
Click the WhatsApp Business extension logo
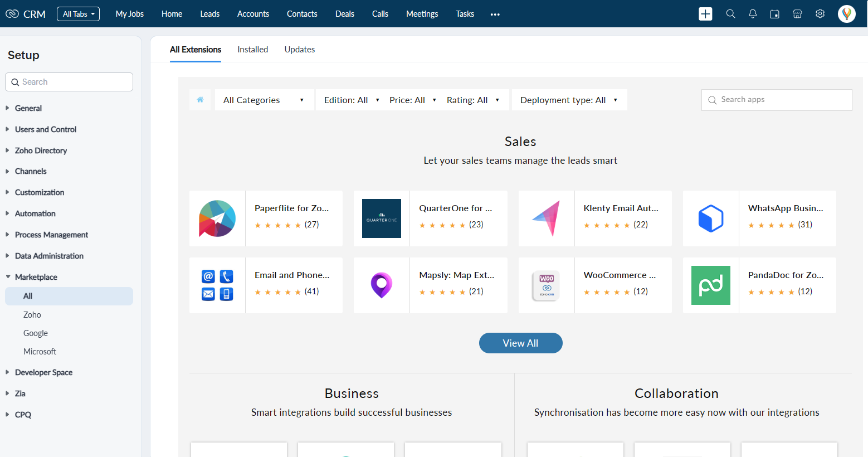(711, 218)
